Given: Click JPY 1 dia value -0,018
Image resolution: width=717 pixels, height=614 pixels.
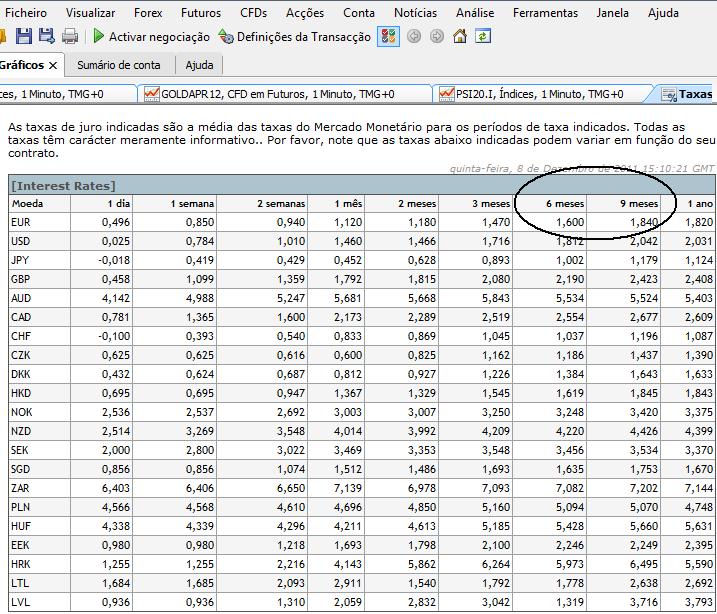Looking at the screenshot, I should point(114,260).
